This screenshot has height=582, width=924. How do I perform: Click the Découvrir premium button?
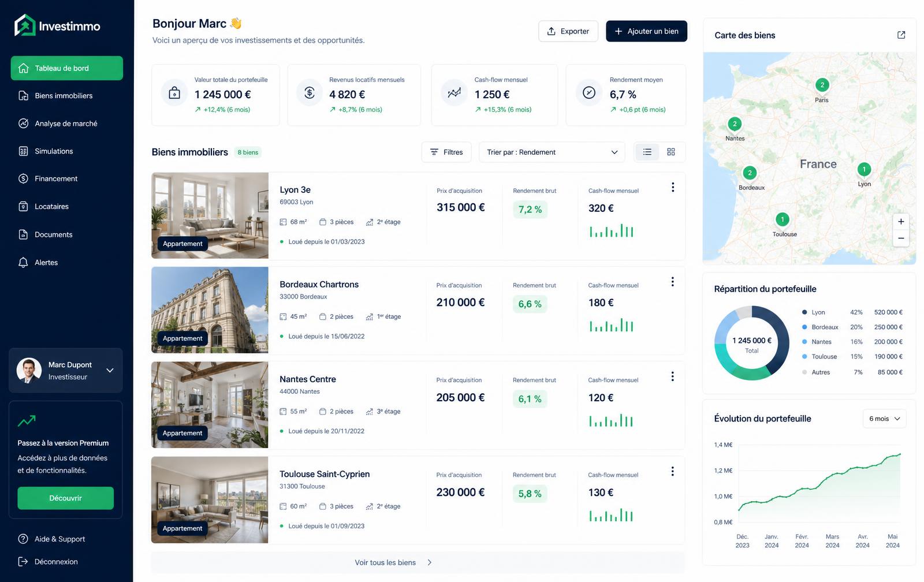(x=66, y=498)
